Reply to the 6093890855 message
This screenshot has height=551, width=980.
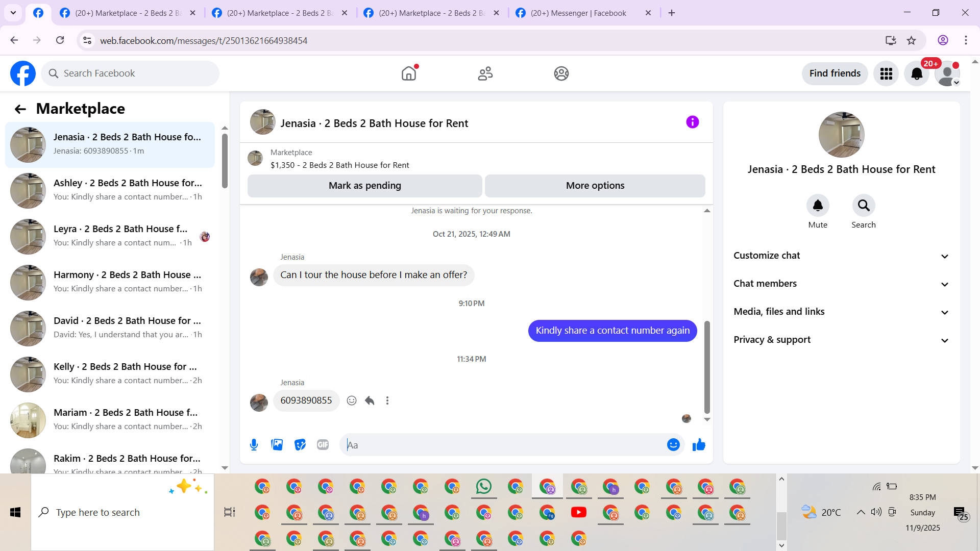point(370,400)
